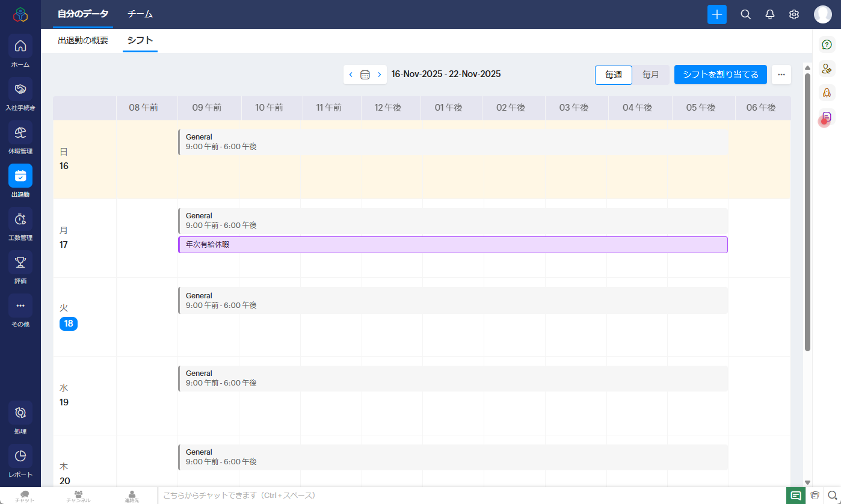This screenshot has width=841, height=504.
Task: Open the calendar date picker
Action: click(x=365, y=75)
